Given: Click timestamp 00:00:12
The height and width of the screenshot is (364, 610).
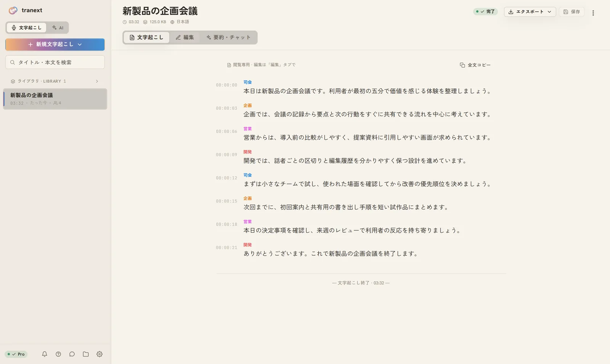Looking at the screenshot, I should pos(226,178).
